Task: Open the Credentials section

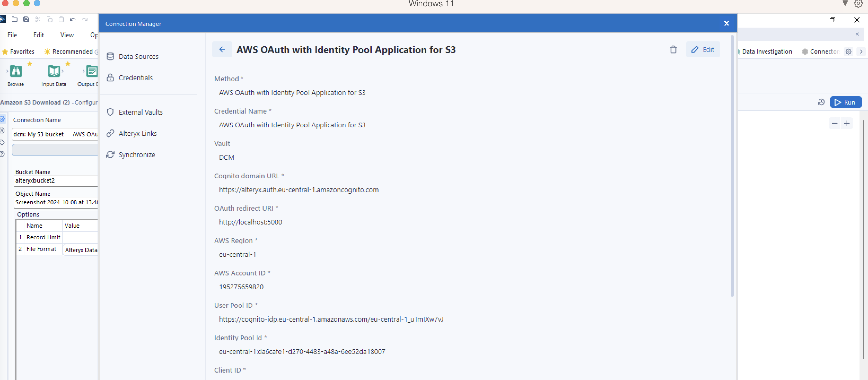Action: (135, 77)
